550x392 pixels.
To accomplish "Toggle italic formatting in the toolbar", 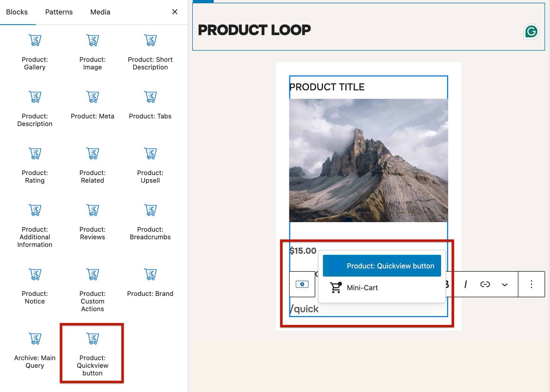I will click(466, 284).
